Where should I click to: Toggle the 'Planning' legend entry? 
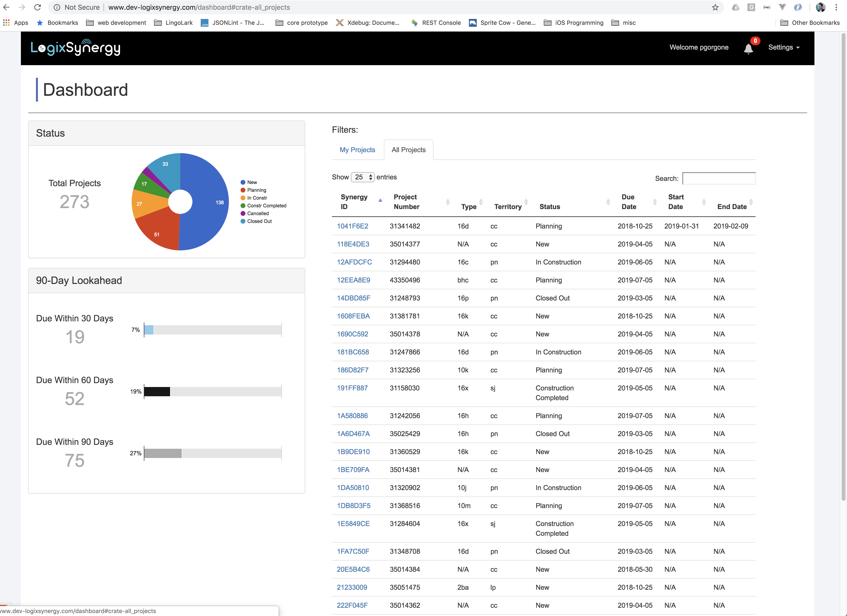256,190
